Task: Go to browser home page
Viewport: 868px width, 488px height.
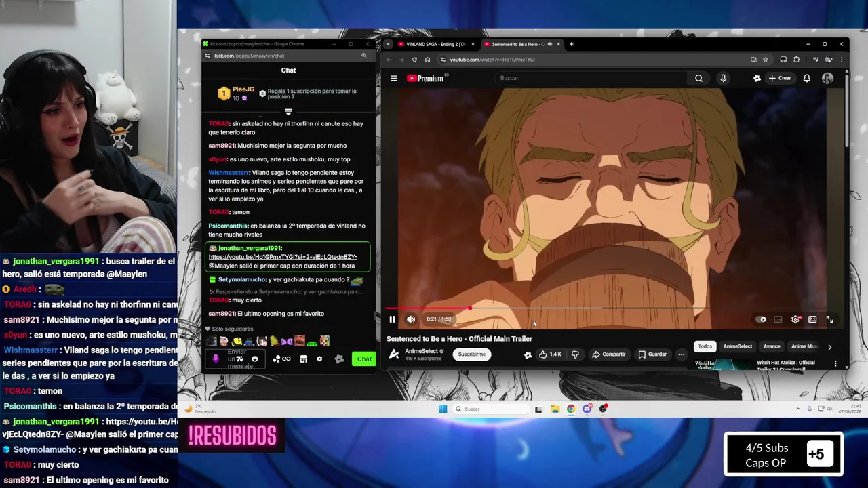Action: click(x=427, y=60)
